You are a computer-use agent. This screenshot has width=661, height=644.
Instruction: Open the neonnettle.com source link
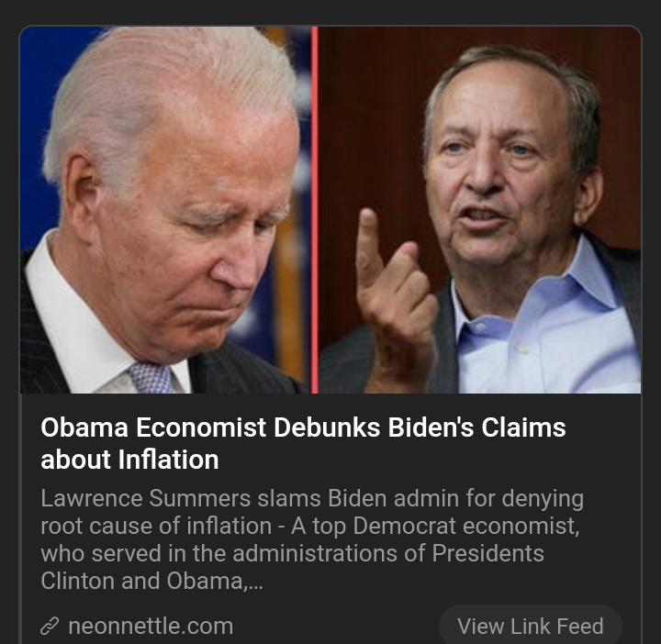coord(151,626)
